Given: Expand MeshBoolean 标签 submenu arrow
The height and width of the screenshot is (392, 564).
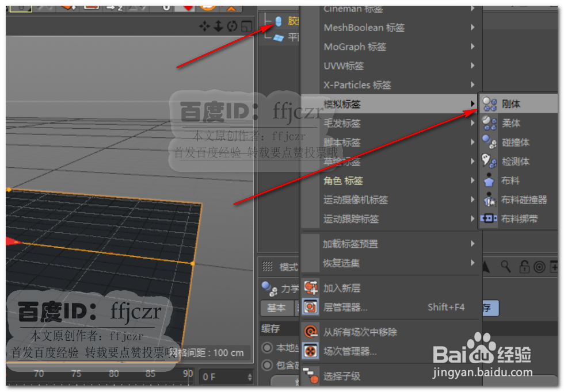Looking at the screenshot, I should click(x=472, y=28).
